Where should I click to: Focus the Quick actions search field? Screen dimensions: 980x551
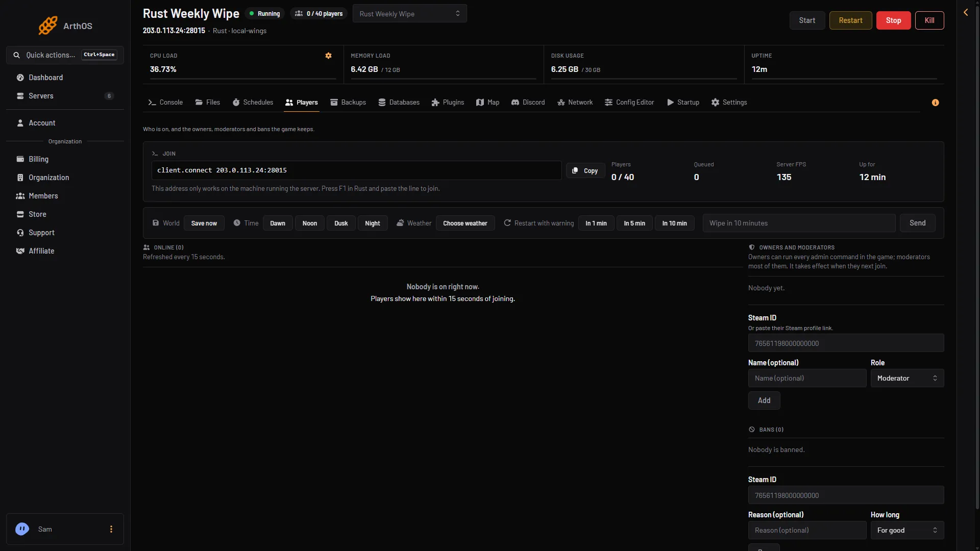click(x=65, y=55)
